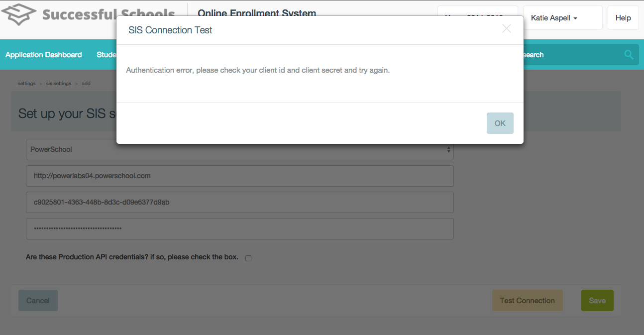Click the powerlabs04.powerschool.com URL field
The image size is (644, 335).
point(239,176)
